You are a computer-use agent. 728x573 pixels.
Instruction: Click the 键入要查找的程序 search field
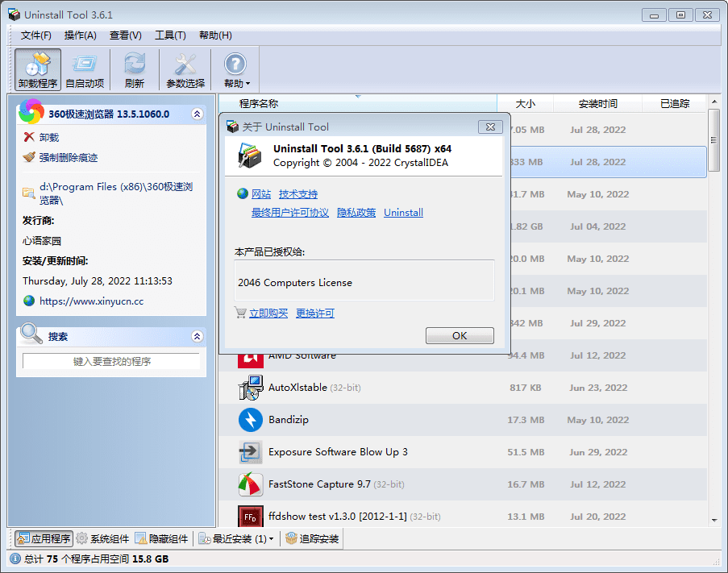(x=111, y=361)
